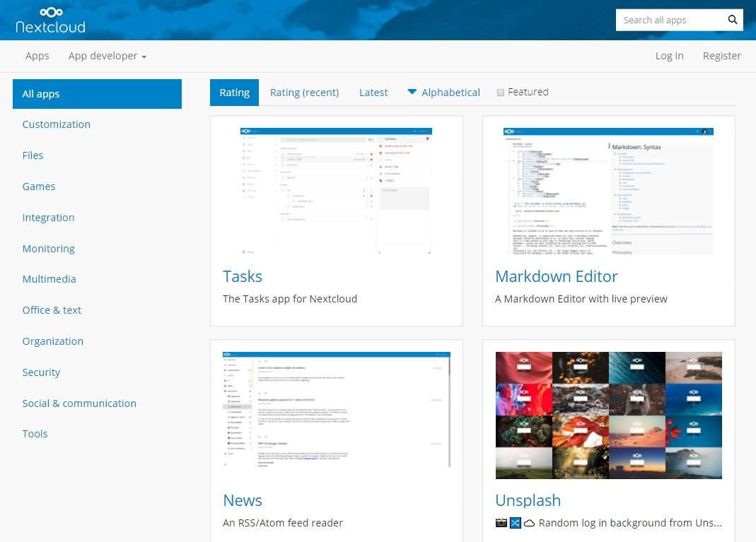Sort apps by Alphabetical
This screenshot has height=542, width=756.
pos(450,93)
